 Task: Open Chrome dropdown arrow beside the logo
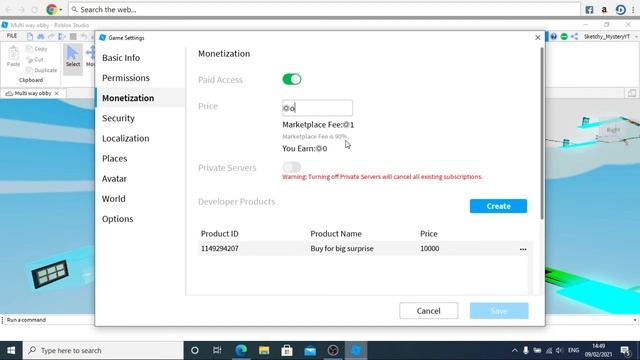(x=61, y=10)
